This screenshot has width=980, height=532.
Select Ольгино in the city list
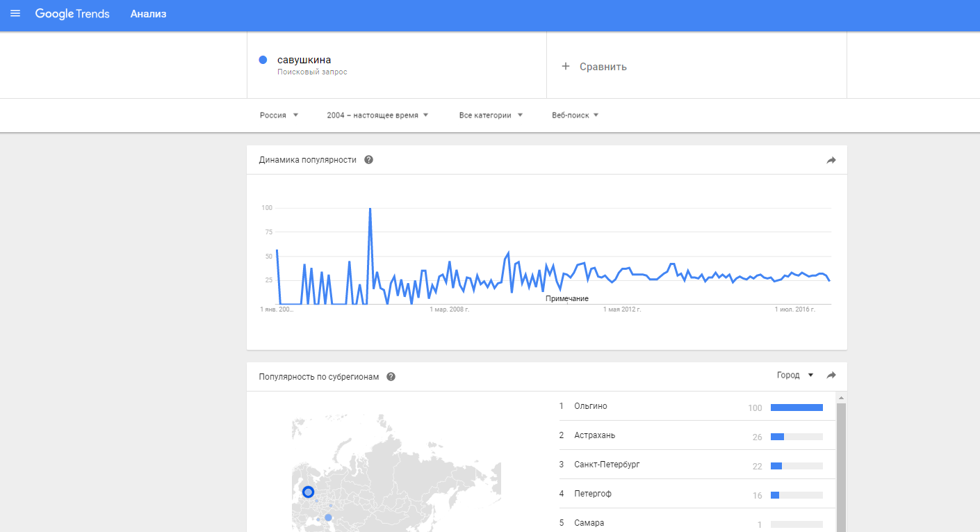tap(591, 406)
